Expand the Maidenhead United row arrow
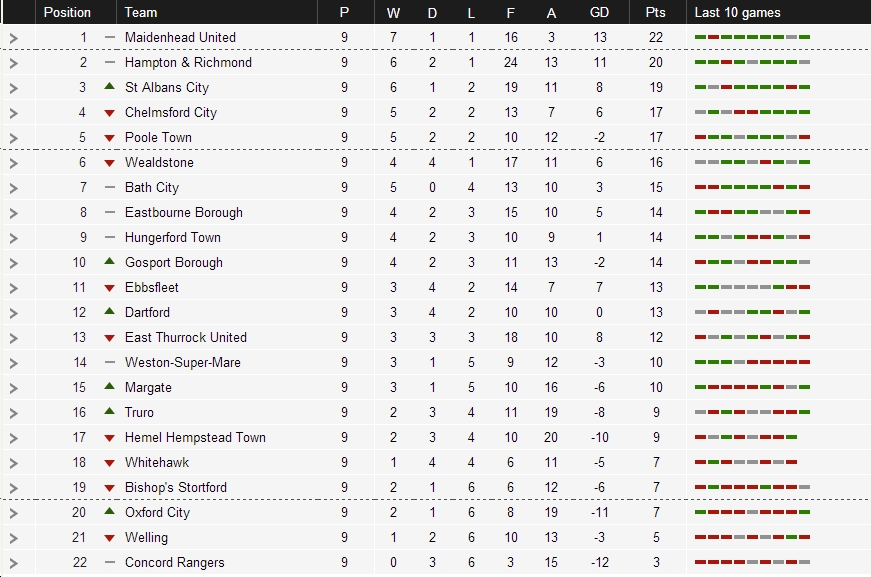The height and width of the screenshot is (577, 871). pyautogui.click(x=14, y=38)
